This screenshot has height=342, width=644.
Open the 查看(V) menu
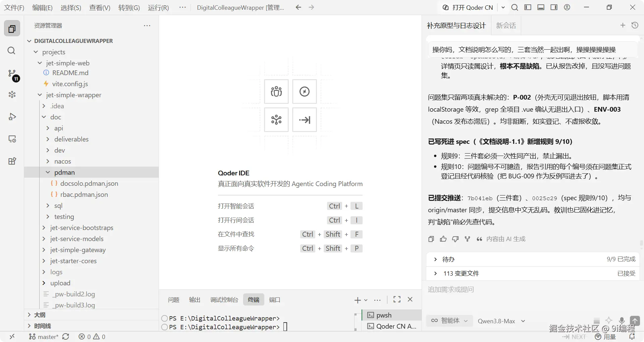pyautogui.click(x=100, y=7)
